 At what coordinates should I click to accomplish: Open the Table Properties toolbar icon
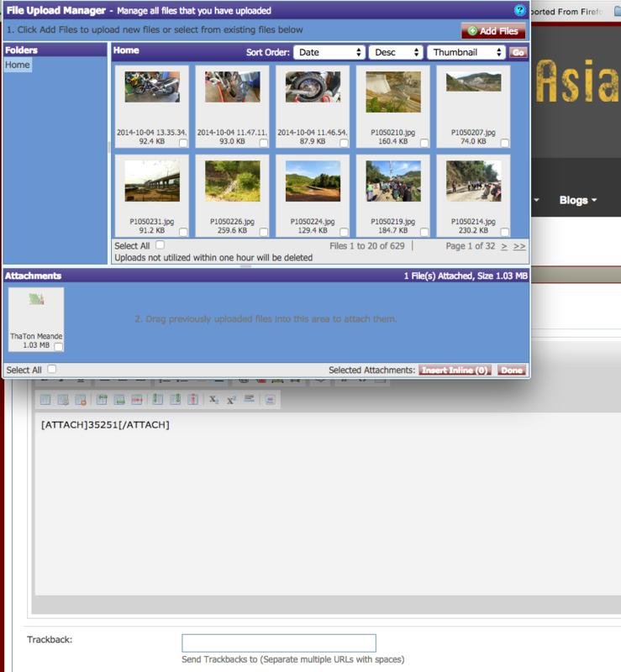[63, 400]
